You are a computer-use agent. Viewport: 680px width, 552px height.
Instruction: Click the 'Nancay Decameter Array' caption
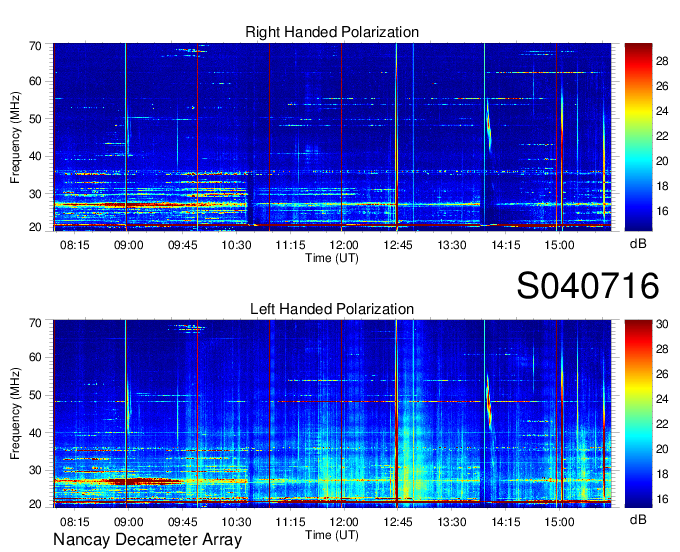click(147, 539)
